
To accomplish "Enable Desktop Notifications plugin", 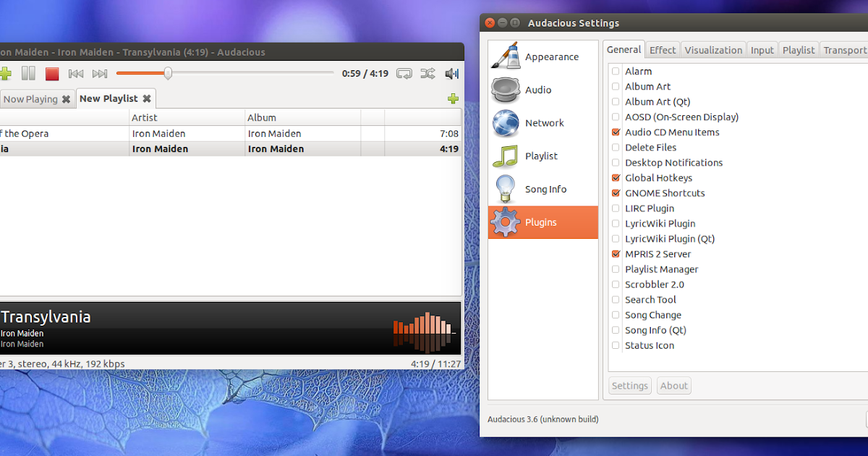I will pos(616,162).
